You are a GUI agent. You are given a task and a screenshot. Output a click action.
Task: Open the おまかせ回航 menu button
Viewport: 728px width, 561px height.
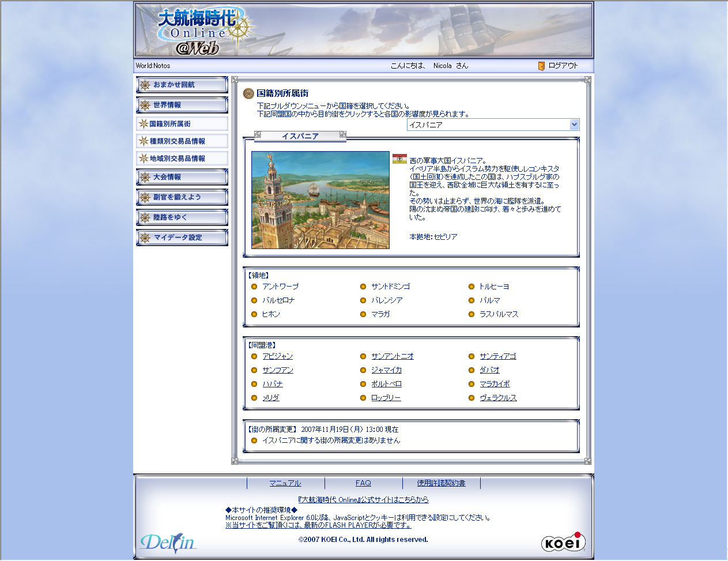[x=182, y=85]
